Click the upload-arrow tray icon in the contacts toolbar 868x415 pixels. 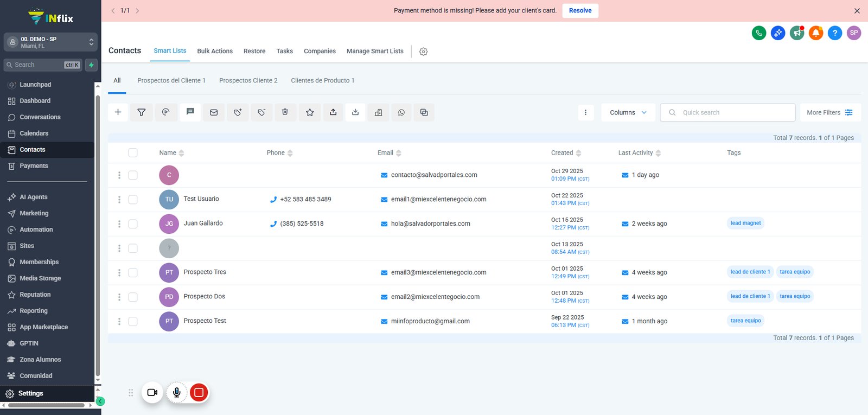click(333, 112)
